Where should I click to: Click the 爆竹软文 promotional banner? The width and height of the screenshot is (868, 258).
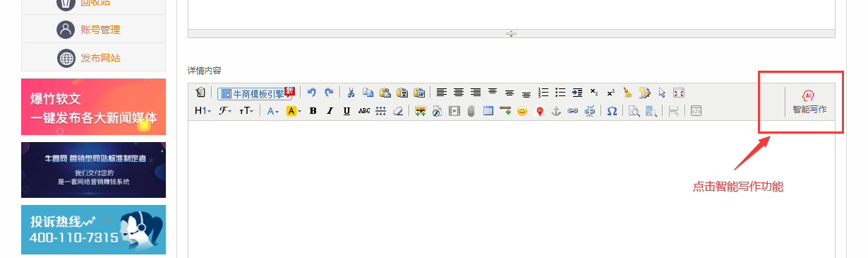(x=93, y=107)
